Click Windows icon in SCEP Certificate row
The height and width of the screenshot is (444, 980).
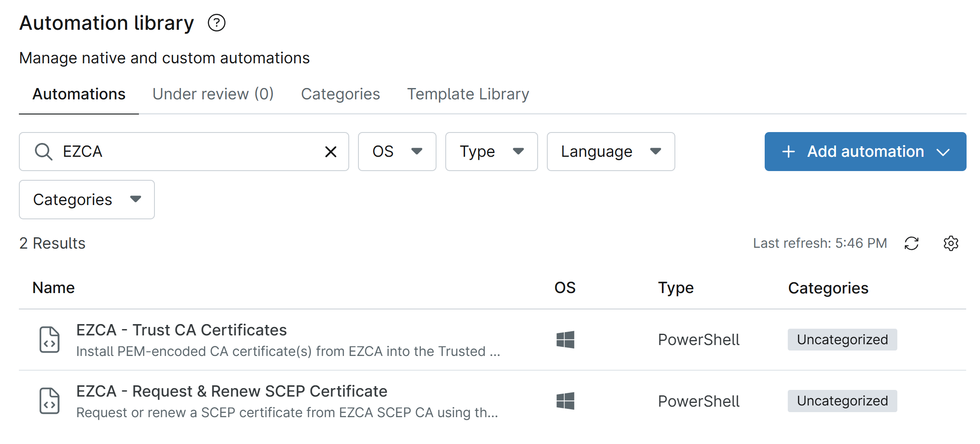click(565, 401)
